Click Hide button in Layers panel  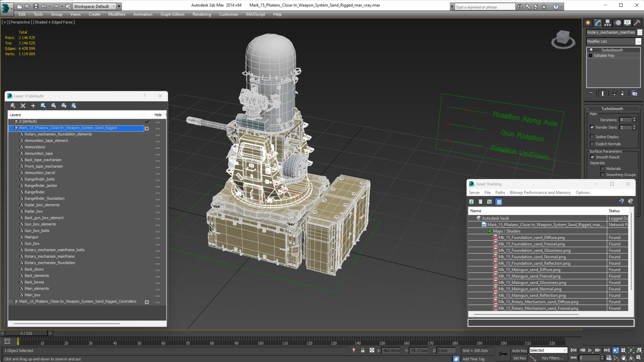point(158,115)
